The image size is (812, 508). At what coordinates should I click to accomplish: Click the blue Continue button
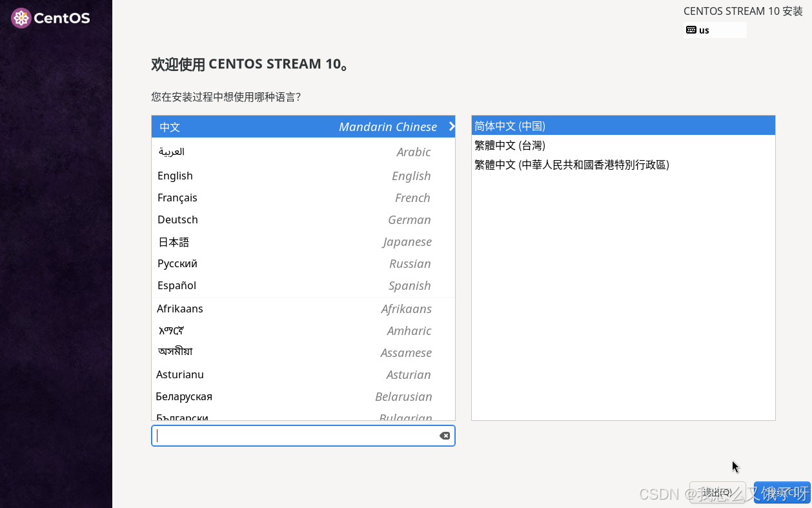pyautogui.click(x=782, y=493)
